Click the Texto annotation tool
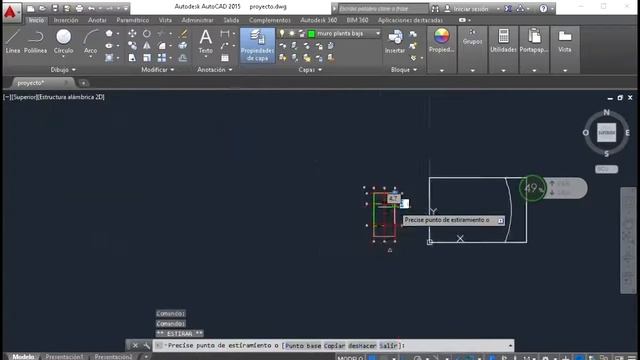640x360 pixels. click(205, 41)
